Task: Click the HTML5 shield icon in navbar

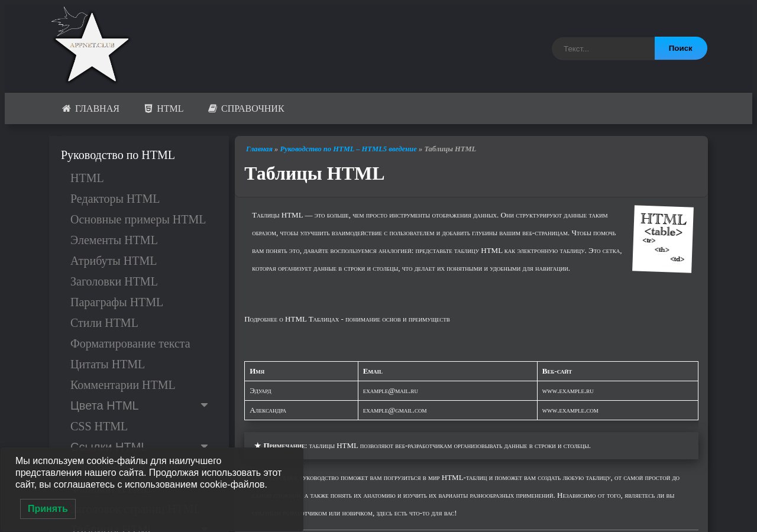Action: pyautogui.click(x=148, y=109)
